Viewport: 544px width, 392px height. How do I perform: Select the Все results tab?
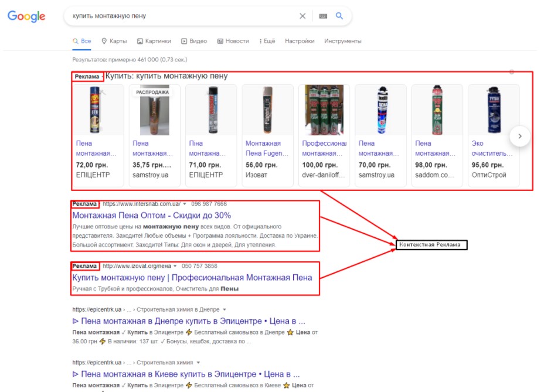82,41
